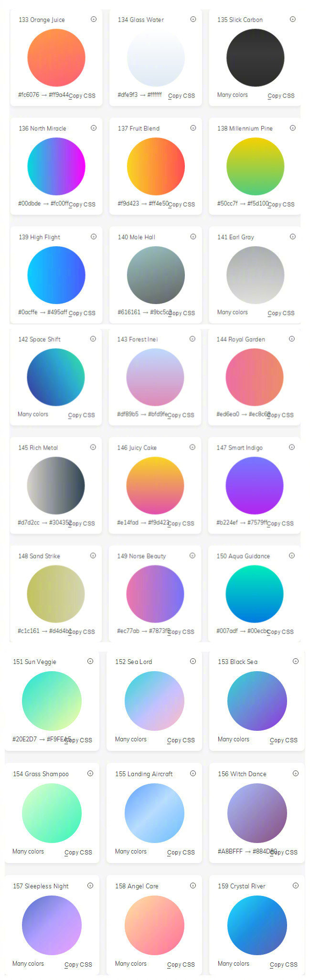Click the circle icon on Earl Gray card
The width and height of the screenshot is (310, 980).
(x=293, y=236)
